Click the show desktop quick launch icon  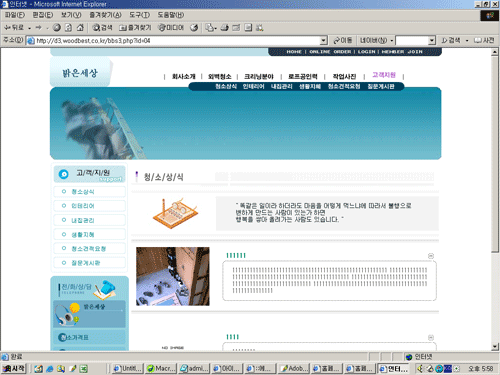39,369
